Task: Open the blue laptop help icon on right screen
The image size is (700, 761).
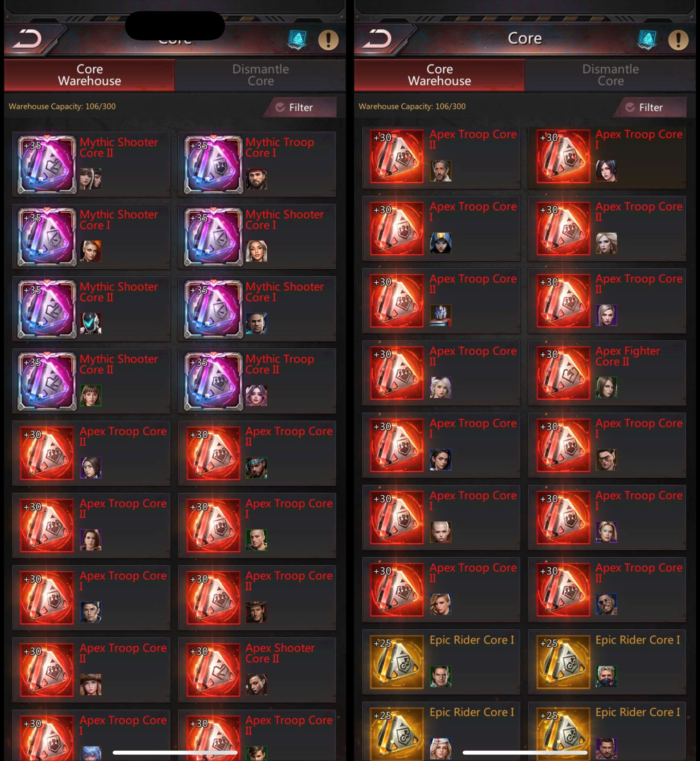Action: [x=647, y=40]
